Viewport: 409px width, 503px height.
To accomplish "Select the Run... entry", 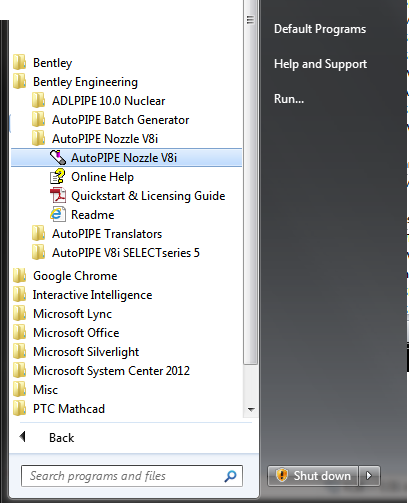I will point(289,99).
